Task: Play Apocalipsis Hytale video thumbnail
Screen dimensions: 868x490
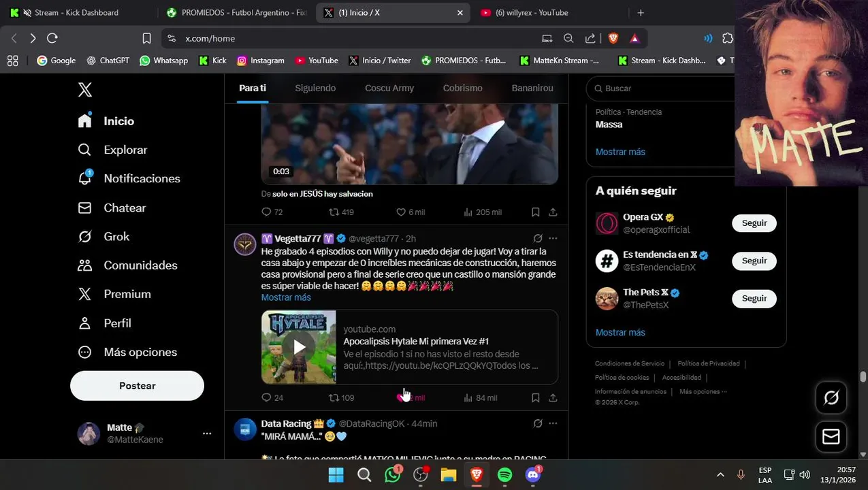Action: 299,347
